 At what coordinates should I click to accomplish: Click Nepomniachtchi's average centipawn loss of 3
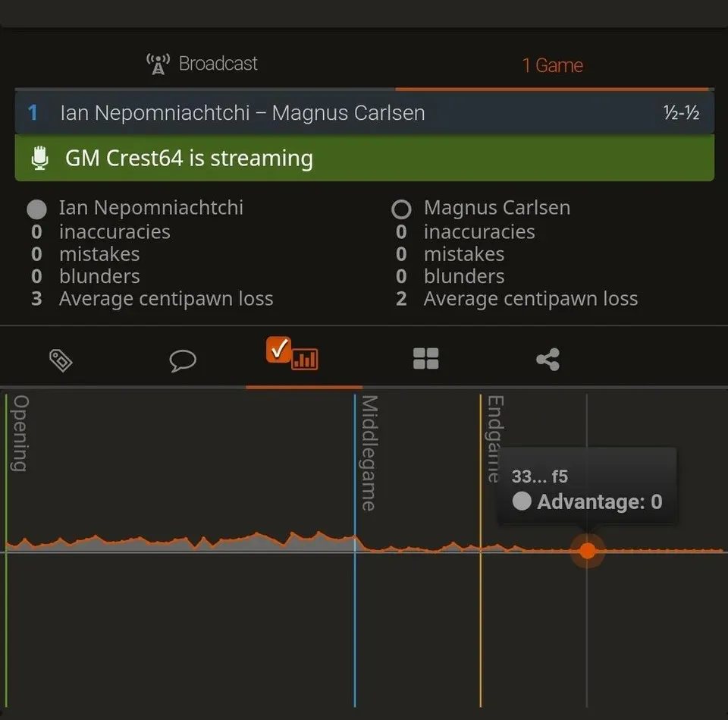coord(36,299)
